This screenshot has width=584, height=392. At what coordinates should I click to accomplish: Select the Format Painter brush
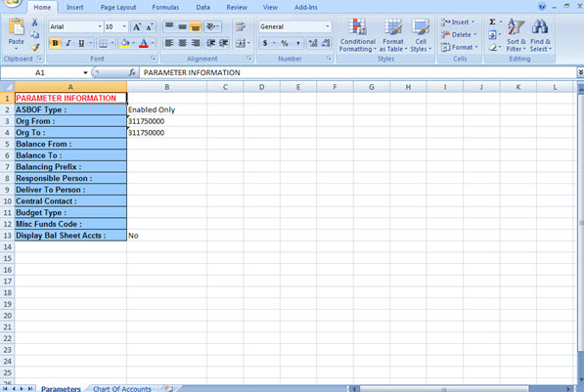(x=35, y=47)
